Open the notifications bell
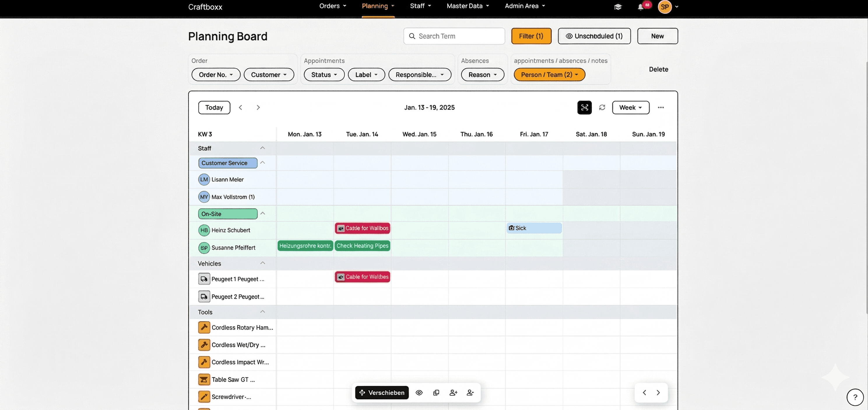The height and width of the screenshot is (410, 868). coord(640,7)
